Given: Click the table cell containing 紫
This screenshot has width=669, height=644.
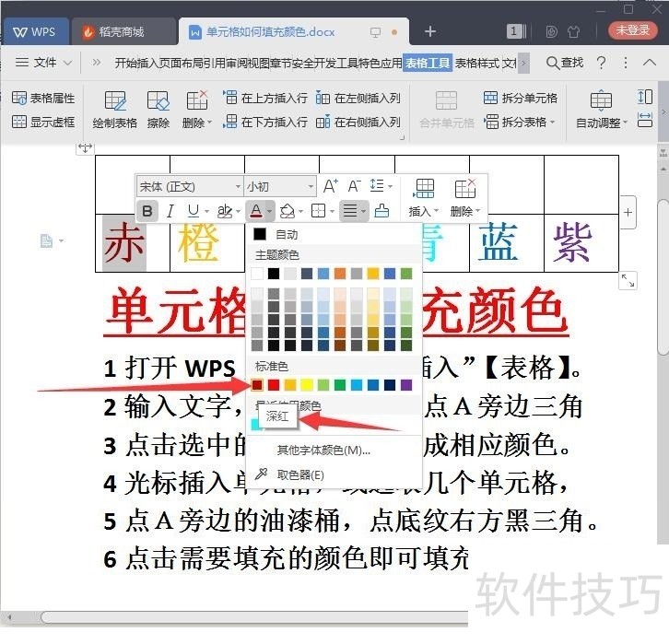Looking at the screenshot, I should (581, 242).
